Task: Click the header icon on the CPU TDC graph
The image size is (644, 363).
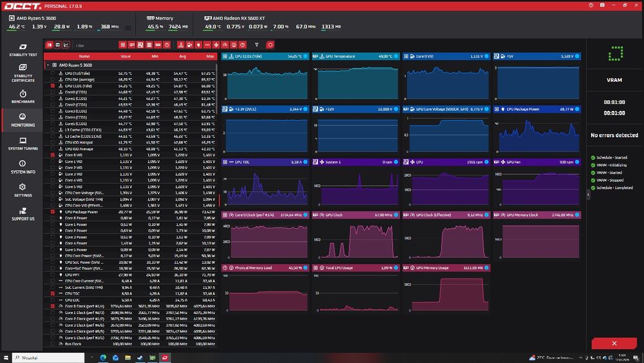Action: (225, 162)
